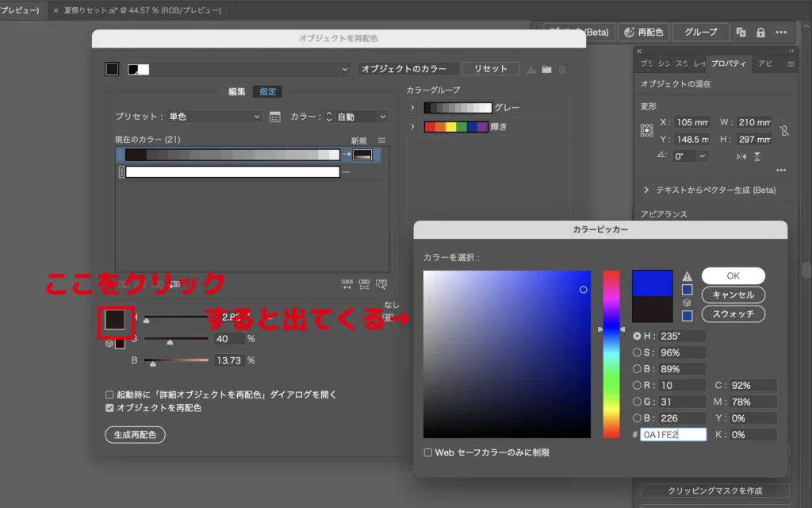
Task: Open the color reduction options icon next to preset
Action: [x=275, y=117]
